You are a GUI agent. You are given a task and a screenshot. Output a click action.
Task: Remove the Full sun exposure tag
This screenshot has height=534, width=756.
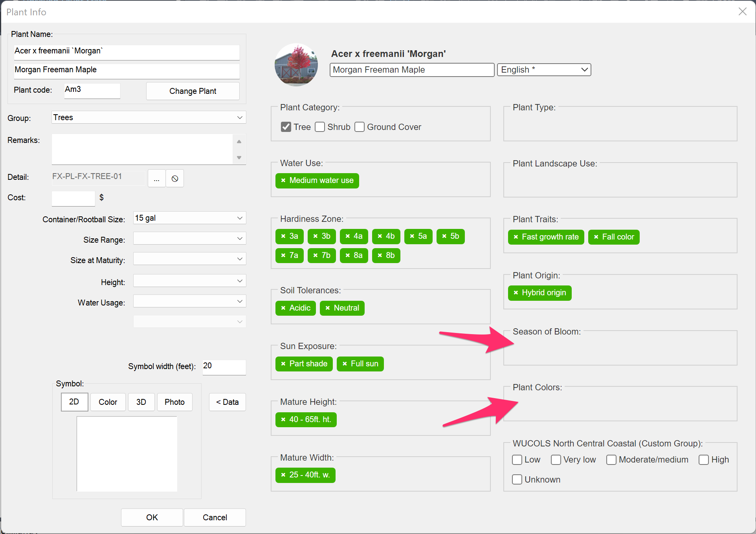pyautogui.click(x=345, y=364)
